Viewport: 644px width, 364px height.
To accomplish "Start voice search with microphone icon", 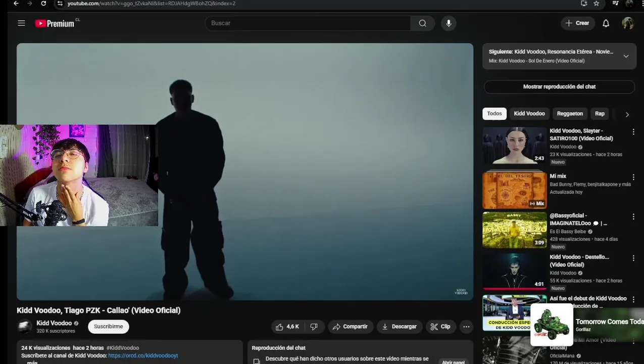I will coord(448,23).
